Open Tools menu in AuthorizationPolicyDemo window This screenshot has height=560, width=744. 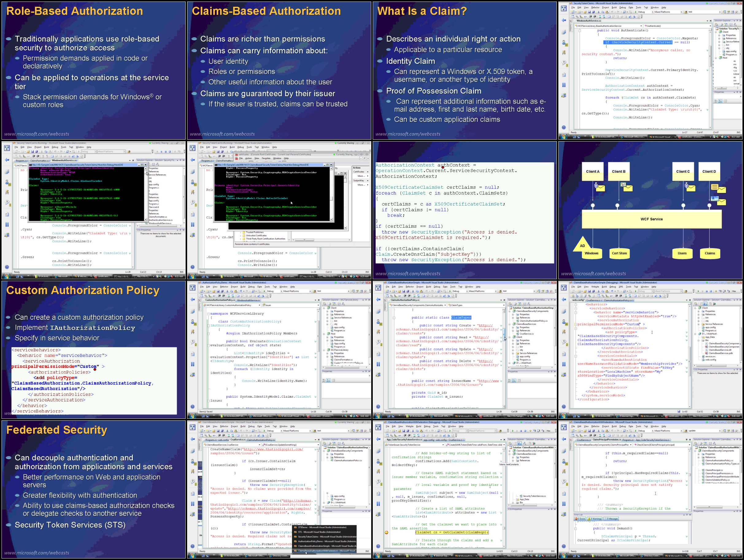point(268,287)
